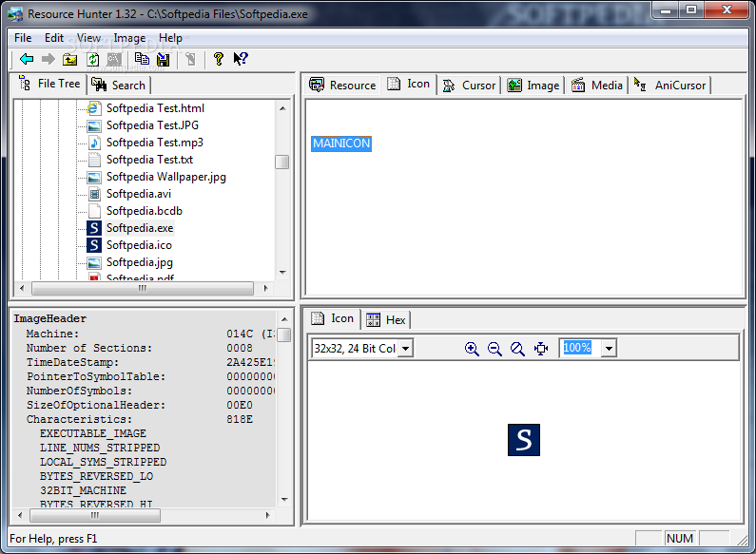This screenshot has height=554, width=756.
Task: Click file tree vertical scrollbar down arrow
Action: click(282, 272)
